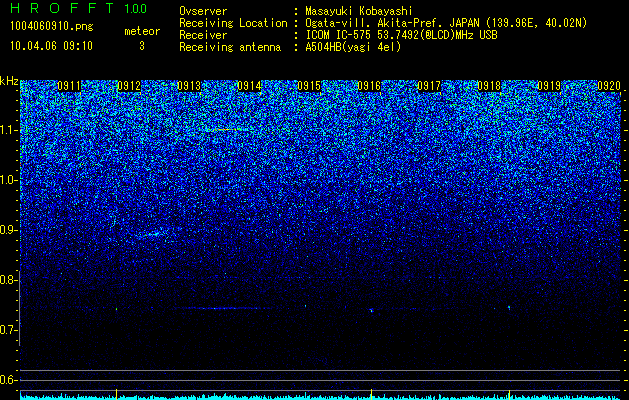Click the 0916 time label

coord(369,86)
